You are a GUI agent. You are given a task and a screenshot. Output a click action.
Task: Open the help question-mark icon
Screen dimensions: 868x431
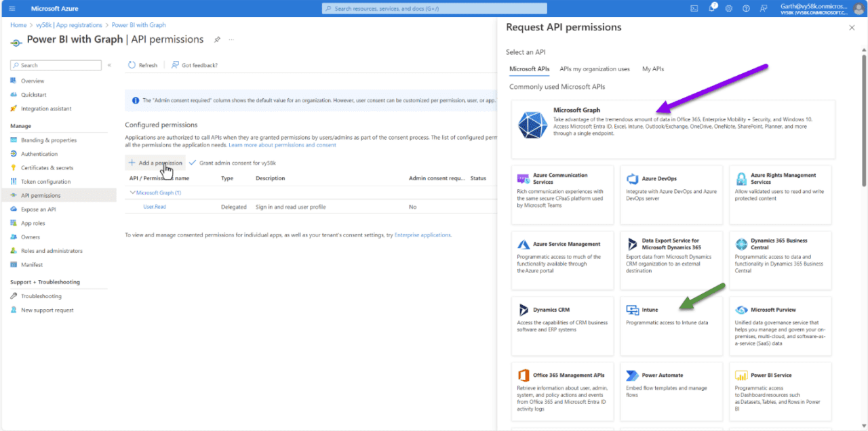click(x=746, y=8)
